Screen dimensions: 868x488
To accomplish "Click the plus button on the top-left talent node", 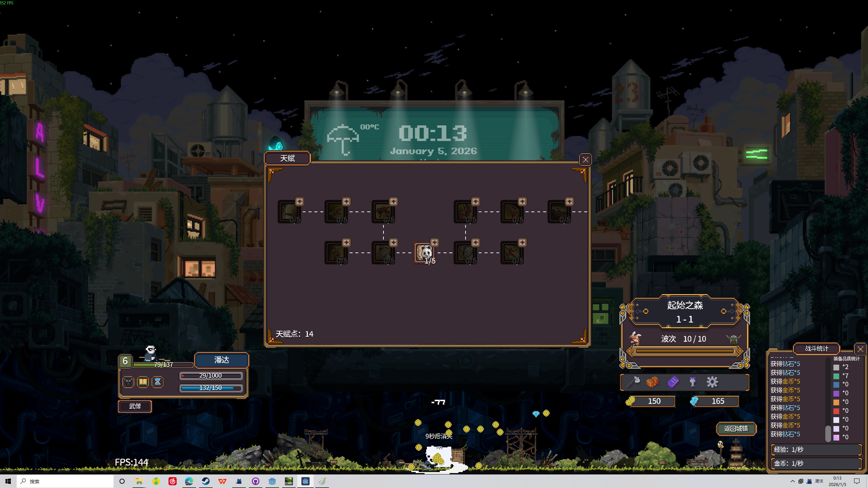I will [x=299, y=201].
